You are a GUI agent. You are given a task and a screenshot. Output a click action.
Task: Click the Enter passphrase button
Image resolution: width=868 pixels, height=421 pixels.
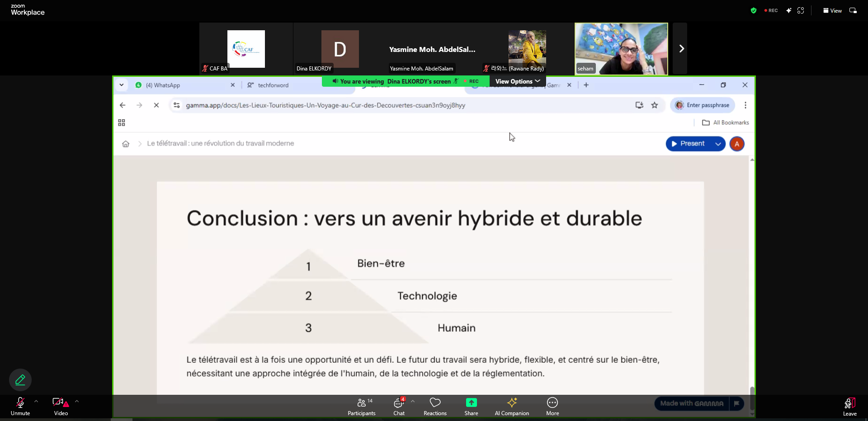pos(703,105)
